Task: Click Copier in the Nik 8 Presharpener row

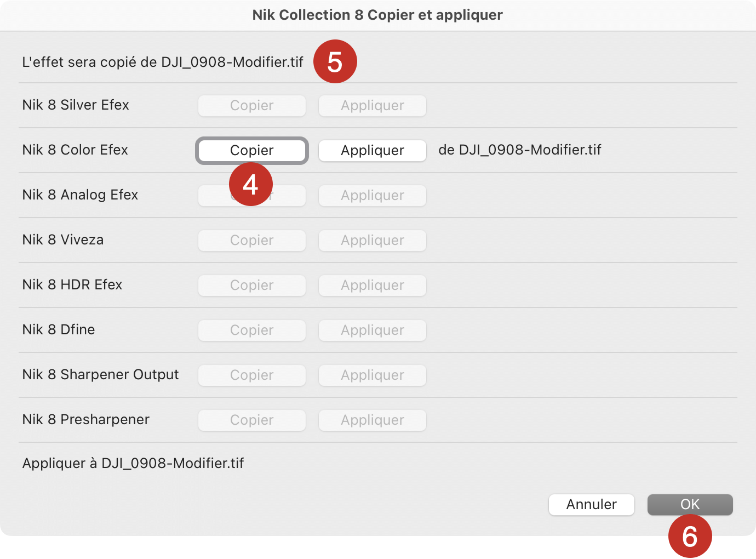Action: coord(252,420)
